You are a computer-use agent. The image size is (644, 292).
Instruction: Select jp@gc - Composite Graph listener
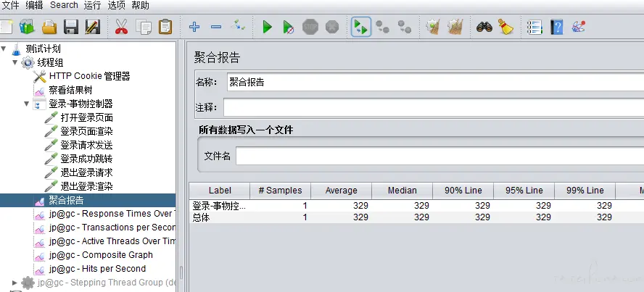click(x=101, y=255)
